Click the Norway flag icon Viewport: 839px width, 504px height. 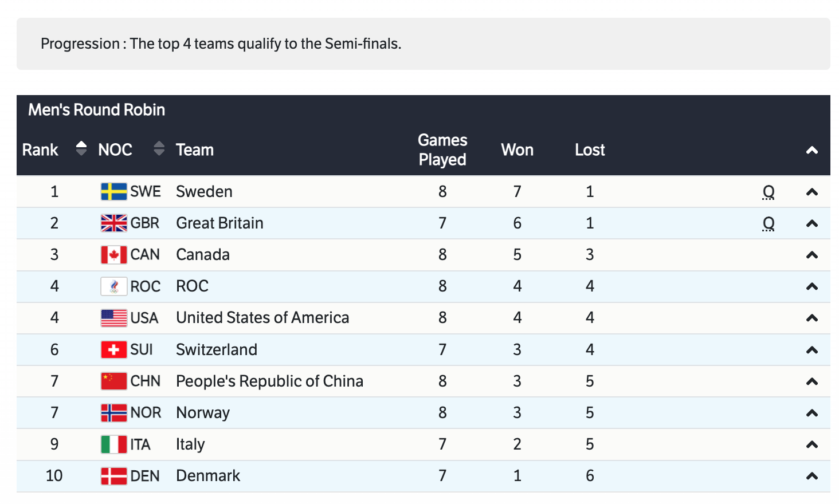(113, 413)
